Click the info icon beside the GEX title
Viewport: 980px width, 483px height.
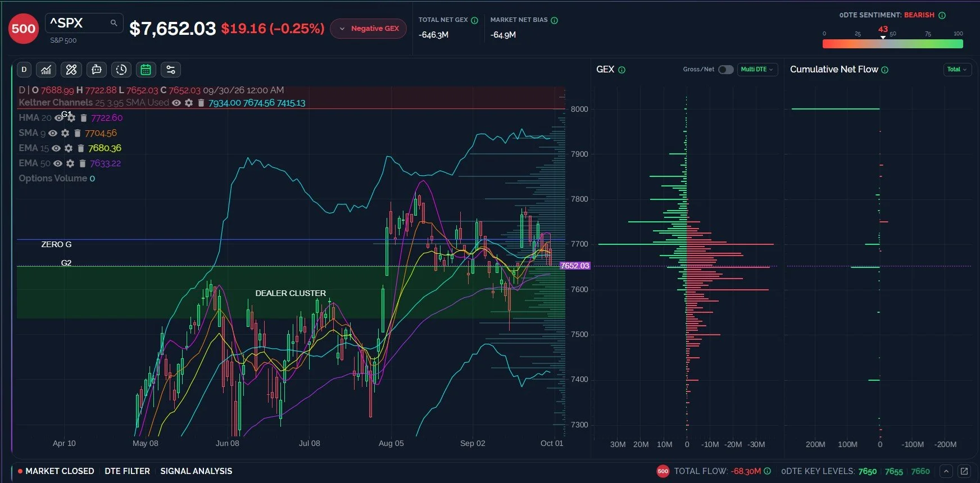click(621, 70)
